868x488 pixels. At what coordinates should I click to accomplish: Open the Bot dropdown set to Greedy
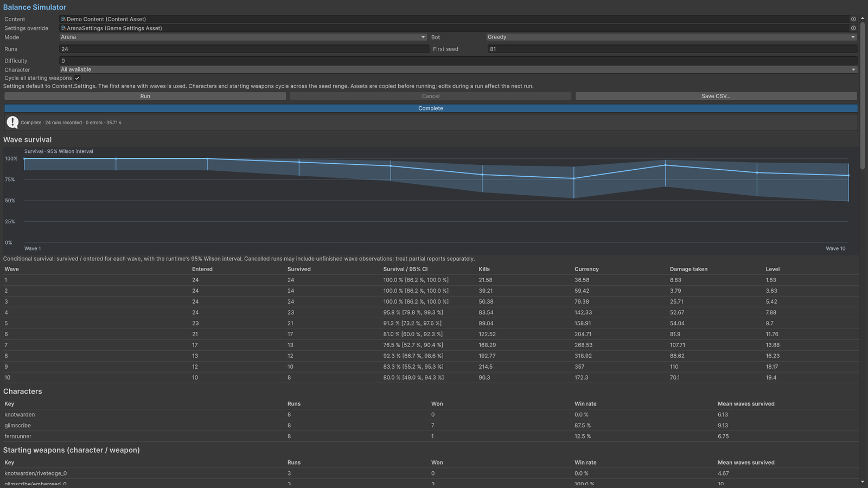click(672, 37)
